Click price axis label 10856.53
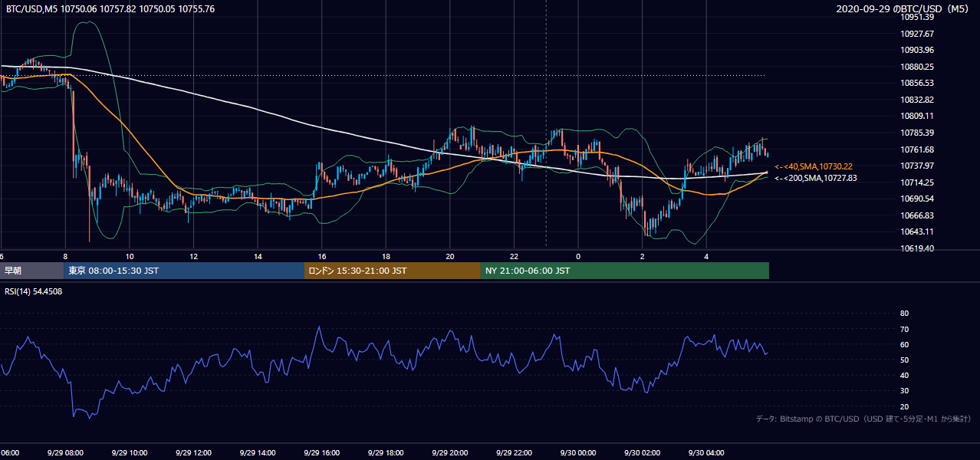This screenshot has width=980, height=460. [917, 83]
